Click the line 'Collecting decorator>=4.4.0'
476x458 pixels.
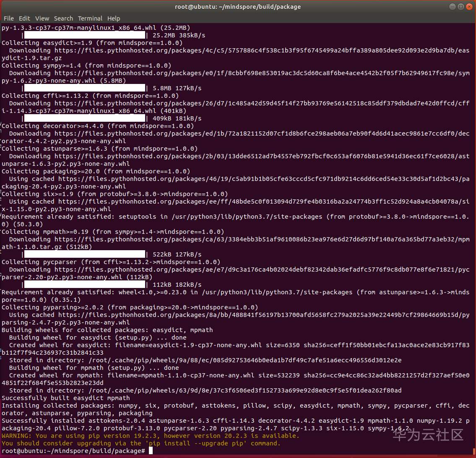point(97,126)
